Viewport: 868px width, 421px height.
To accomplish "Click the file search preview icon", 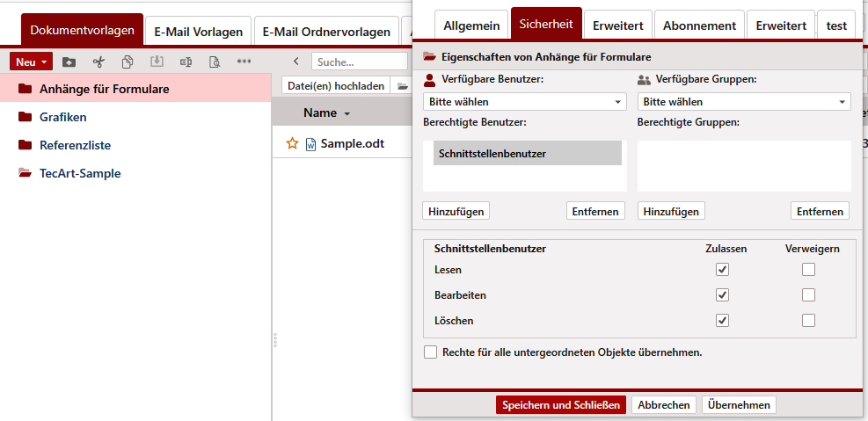I will (215, 62).
